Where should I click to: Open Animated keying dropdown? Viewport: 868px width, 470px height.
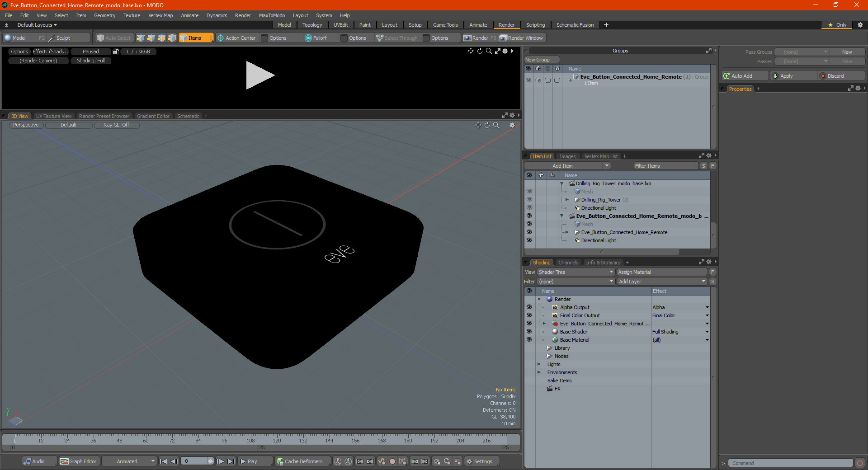(129, 461)
